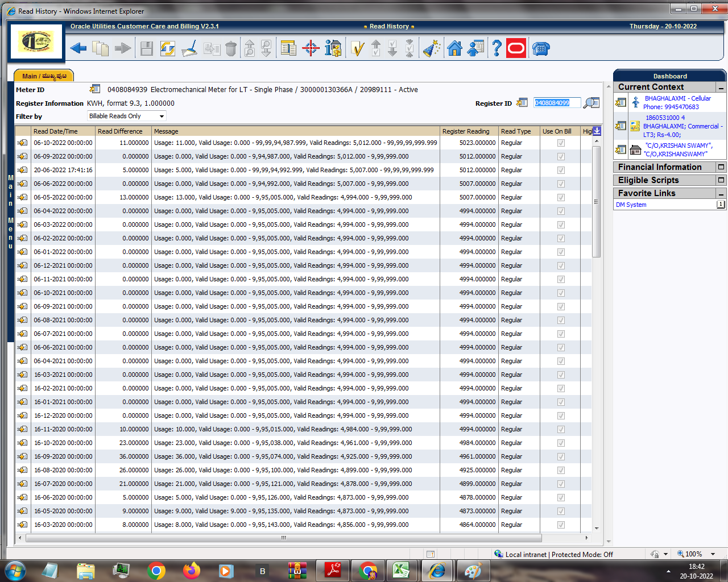Open the Filter by Billable Reads Only dropdown
This screenshot has height=582, width=728.
(x=126, y=116)
